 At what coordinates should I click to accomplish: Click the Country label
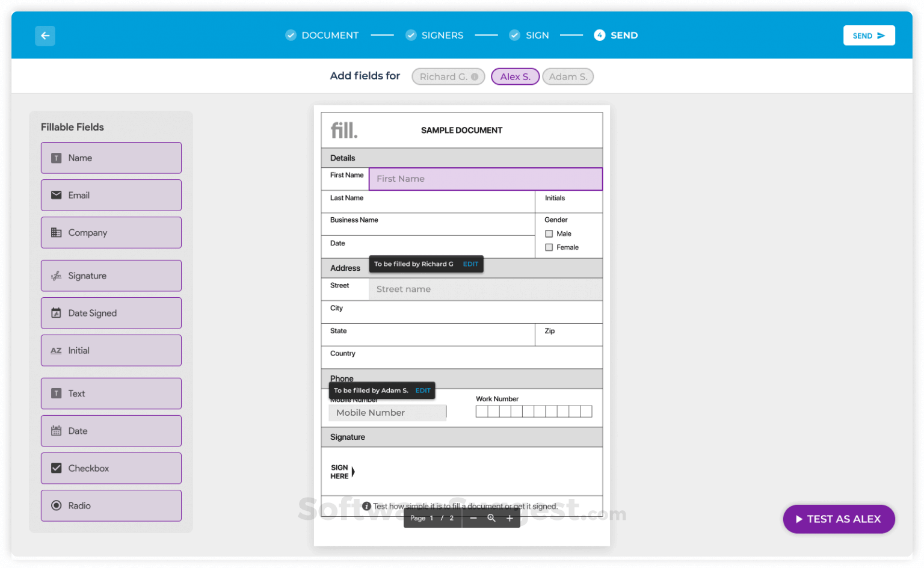[x=342, y=354]
